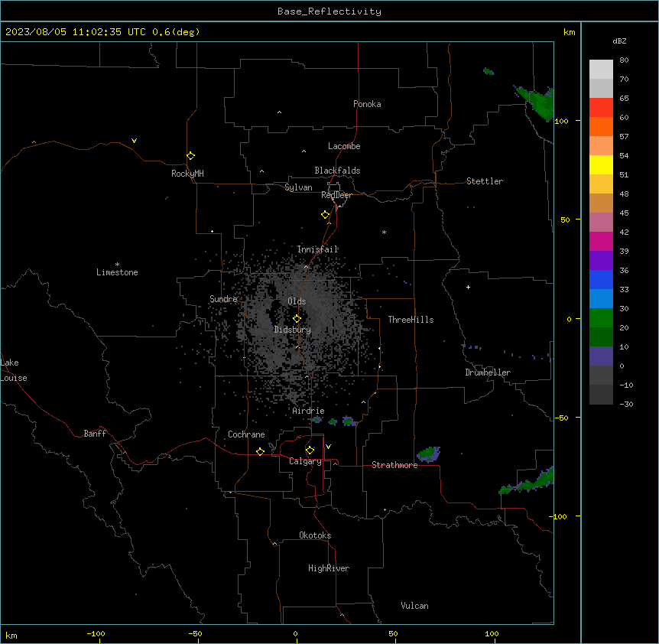Image resolution: width=659 pixels, height=644 pixels.
Task: Select the yellow 54-51 dBZ legend swatch
Action: pyautogui.click(x=601, y=164)
